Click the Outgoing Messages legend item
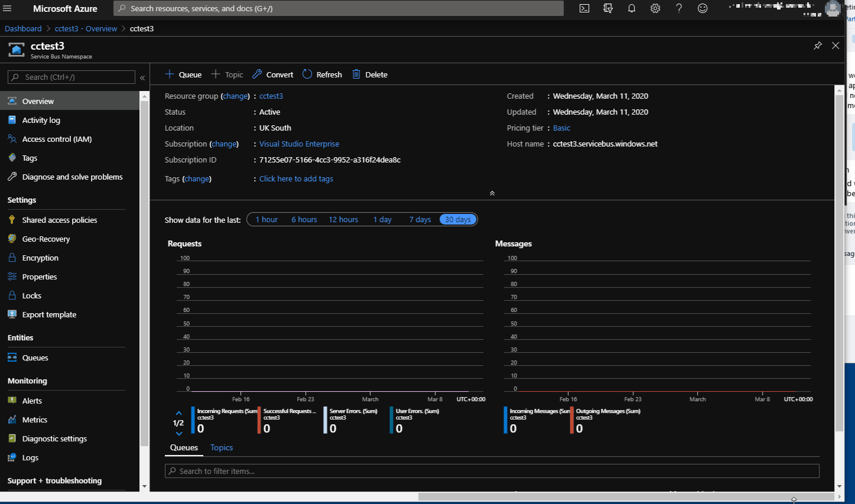The width and height of the screenshot is (855, 504). point(606,420)
